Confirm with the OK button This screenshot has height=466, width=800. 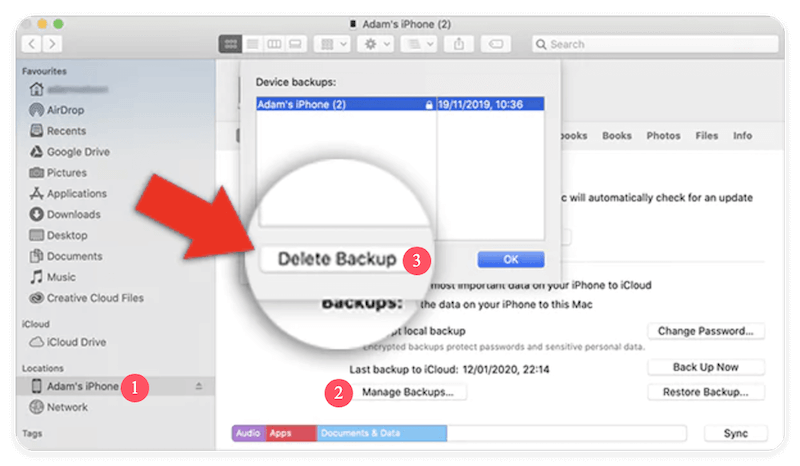[511, 259]
